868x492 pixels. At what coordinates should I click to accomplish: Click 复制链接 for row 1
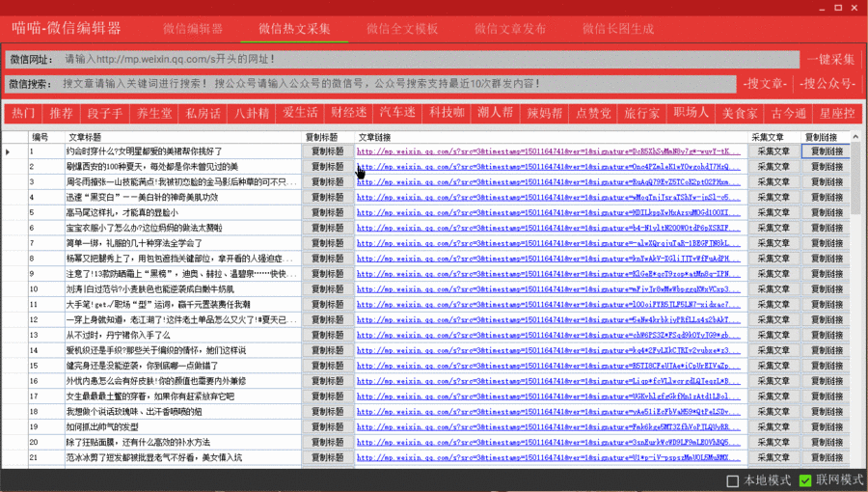click(x=827, y=151)
